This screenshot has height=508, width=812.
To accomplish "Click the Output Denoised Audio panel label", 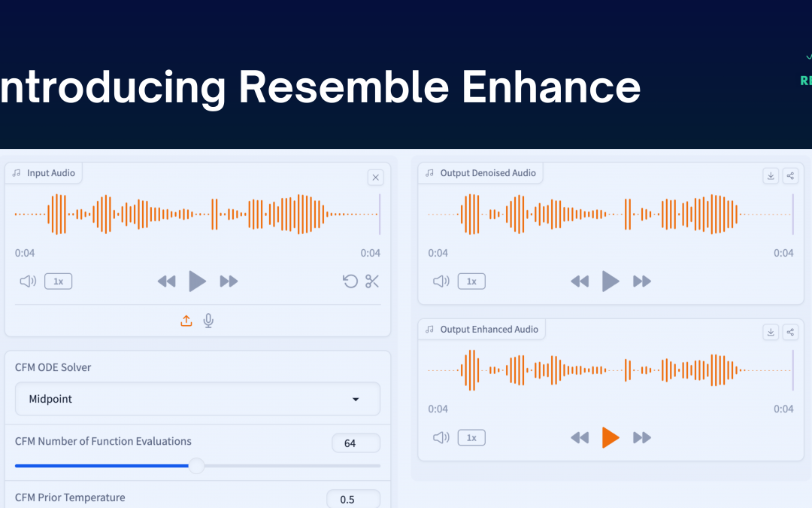I will click(x=488, y=173).
